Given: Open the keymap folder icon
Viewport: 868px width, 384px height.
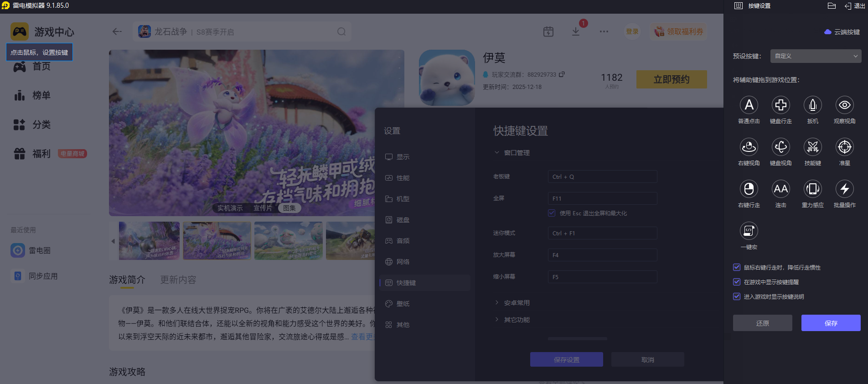Looking at the screenshot, I should tap(832, 6).
